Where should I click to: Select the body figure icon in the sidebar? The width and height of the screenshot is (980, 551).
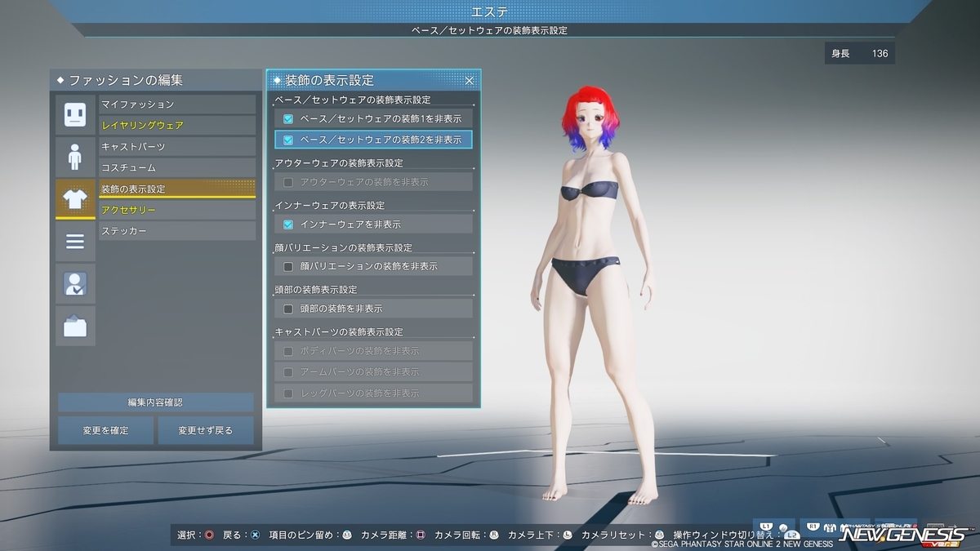tap(75, 157)
